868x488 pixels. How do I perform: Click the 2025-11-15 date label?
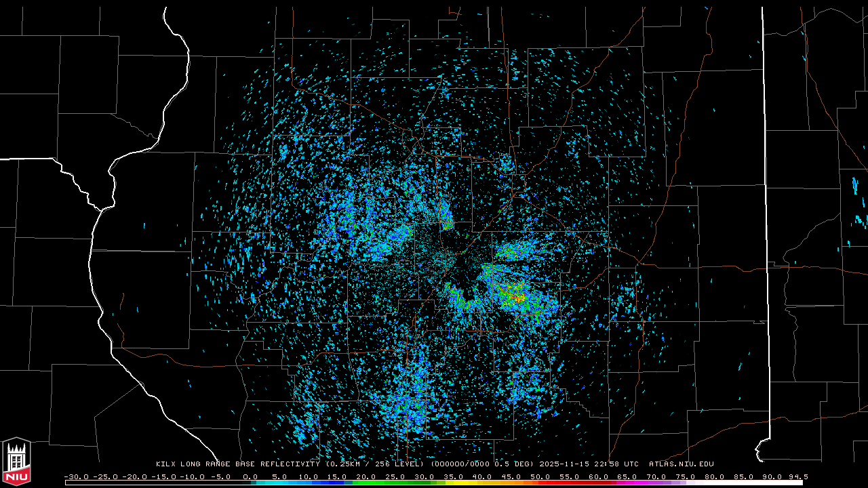(x=564, y=464)
